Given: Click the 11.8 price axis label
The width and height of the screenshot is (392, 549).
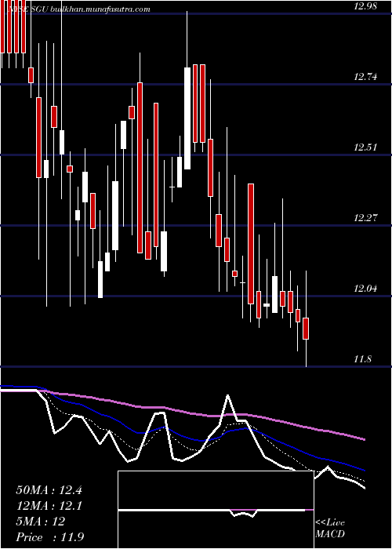Looking at the screenshot, I should point(363,359).
